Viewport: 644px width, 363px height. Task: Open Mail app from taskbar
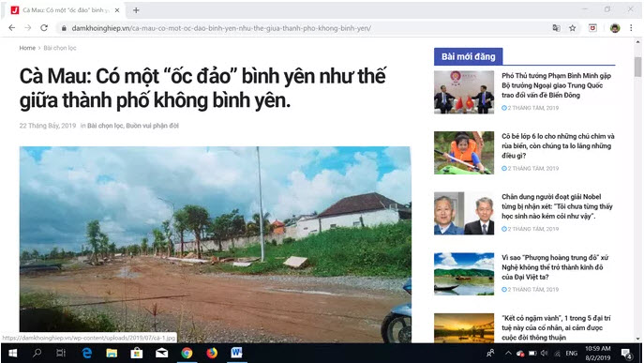point(162,353)
